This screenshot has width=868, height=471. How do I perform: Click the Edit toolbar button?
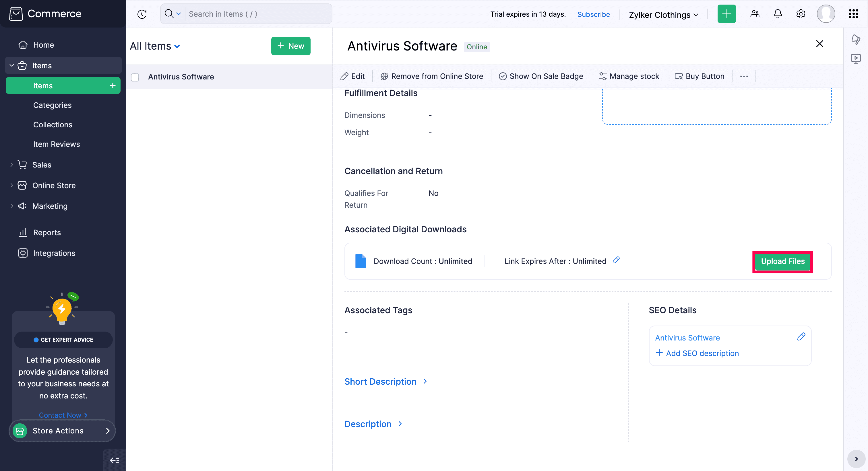[352, 76]
